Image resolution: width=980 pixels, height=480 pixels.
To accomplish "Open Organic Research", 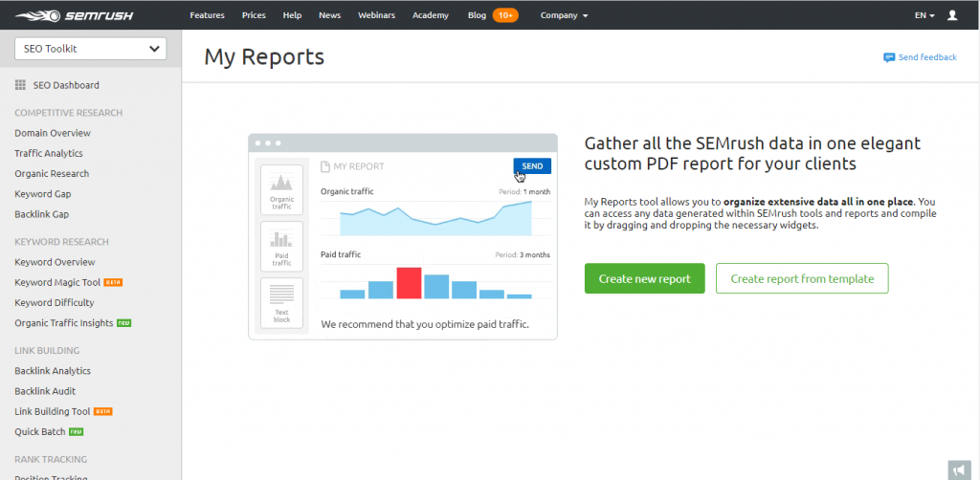I will tap(52, 173).
